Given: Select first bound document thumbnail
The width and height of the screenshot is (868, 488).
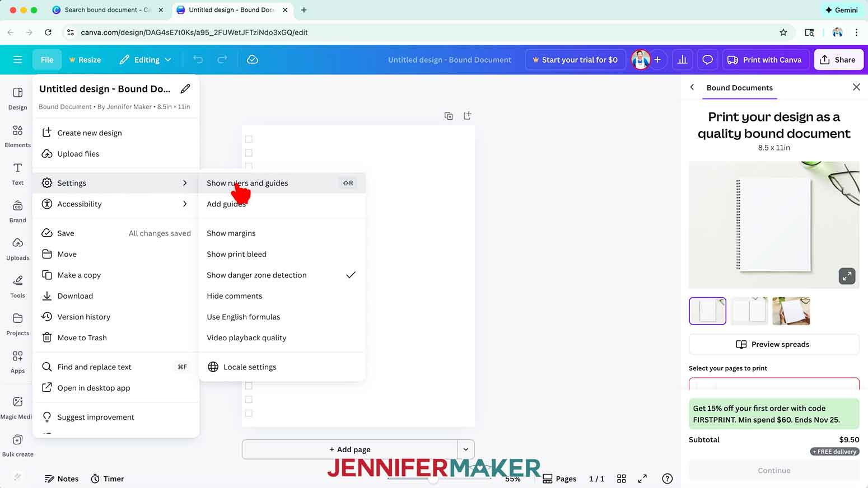Looking at the screenshot, I should [x=707, y=311].
